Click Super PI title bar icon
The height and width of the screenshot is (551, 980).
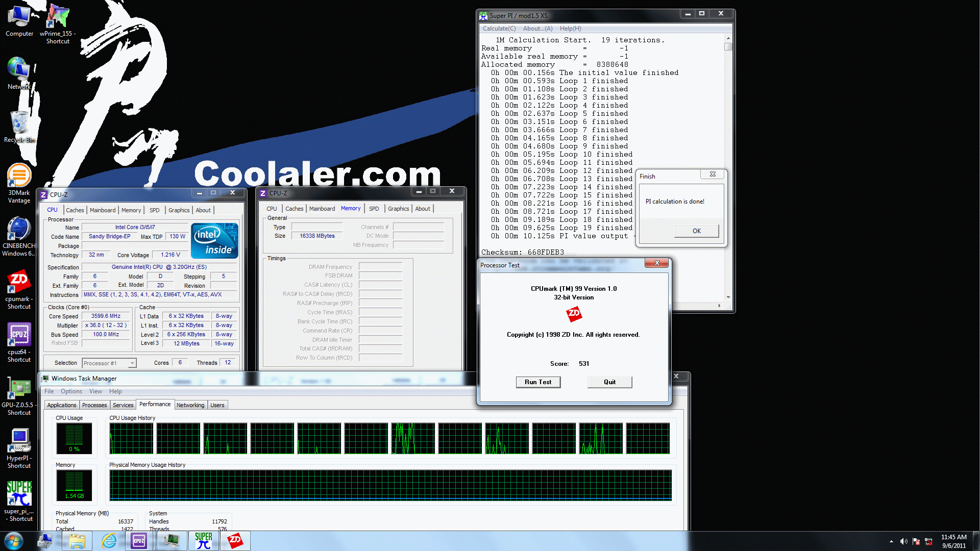point(483,15)
